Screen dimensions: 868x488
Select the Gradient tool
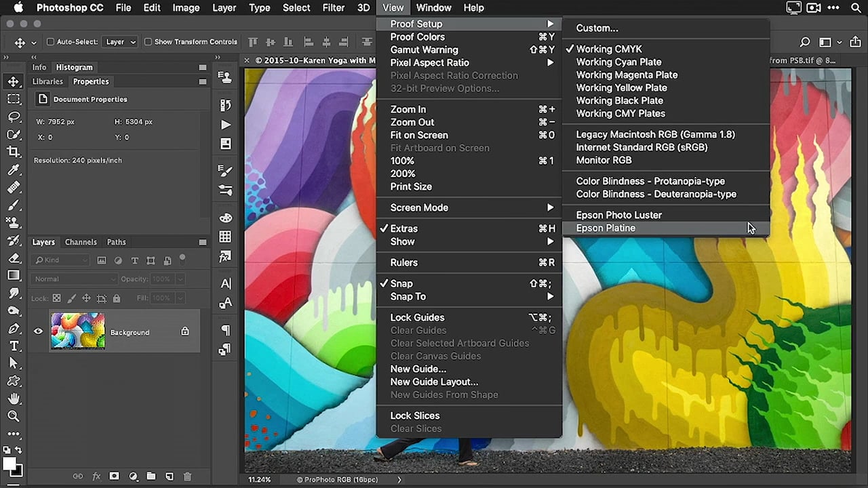click(x=14, y=275)
